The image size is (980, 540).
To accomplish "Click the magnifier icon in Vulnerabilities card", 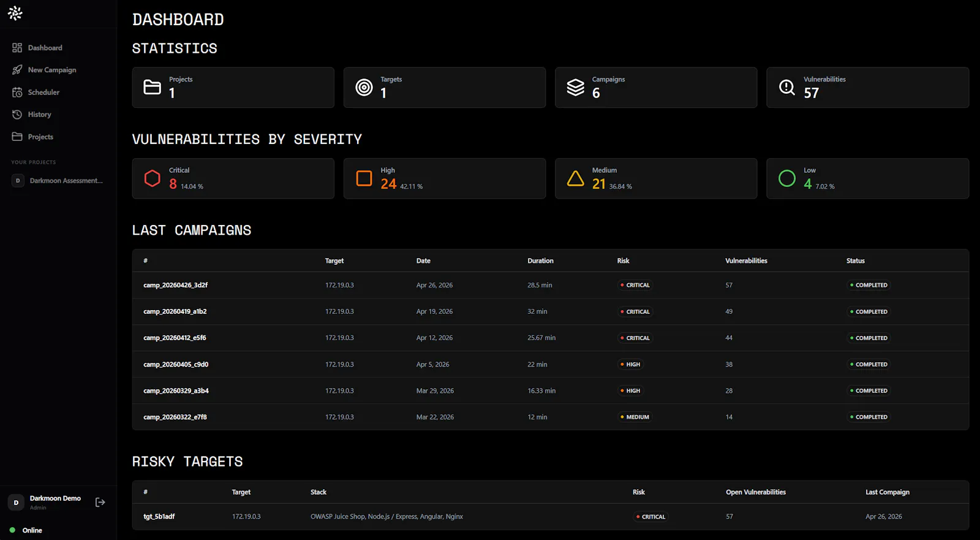I will (787, 88).
